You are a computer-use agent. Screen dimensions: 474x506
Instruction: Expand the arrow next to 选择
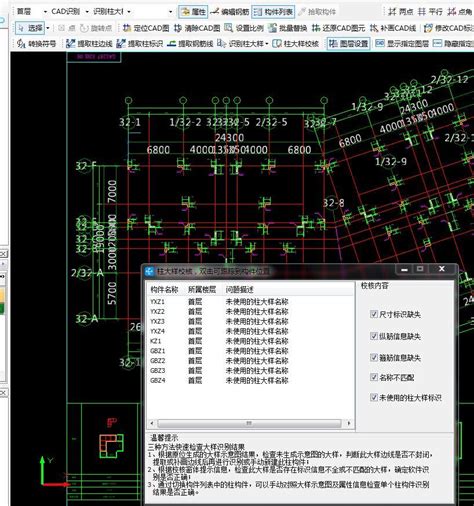pos(48,28)
